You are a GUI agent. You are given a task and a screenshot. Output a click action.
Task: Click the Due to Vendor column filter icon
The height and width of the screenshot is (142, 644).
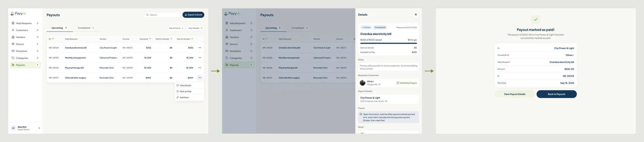192,39
